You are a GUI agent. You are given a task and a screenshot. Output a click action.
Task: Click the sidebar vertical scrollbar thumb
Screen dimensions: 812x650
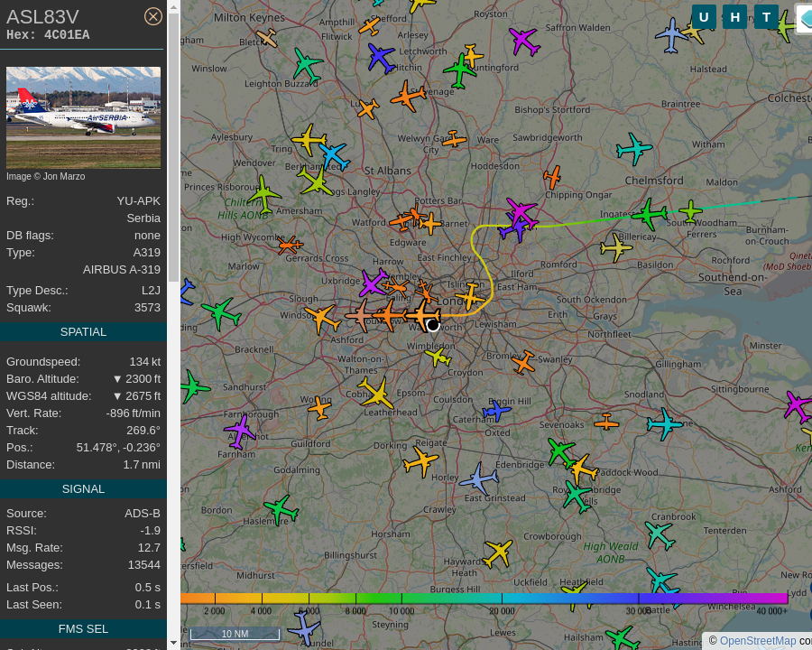coord(173,148)
